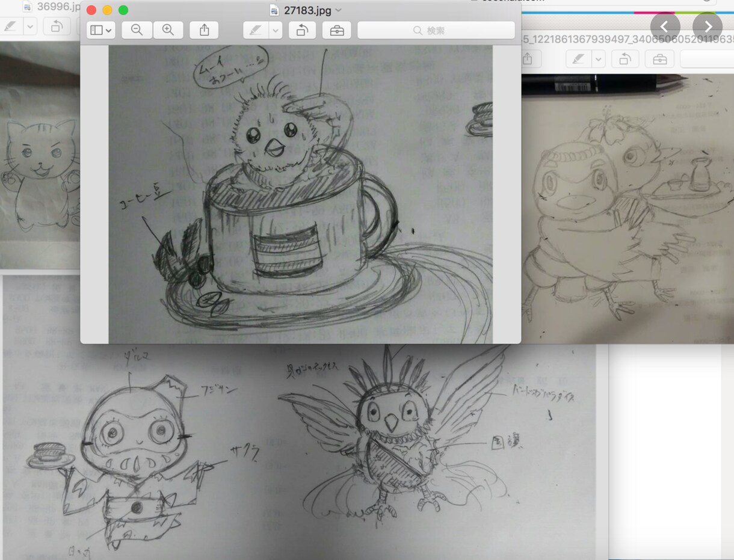This screenshot has width=734, height=560.
Task: Click rotate icon in right background Preview window
Action: tap(625, 59)
